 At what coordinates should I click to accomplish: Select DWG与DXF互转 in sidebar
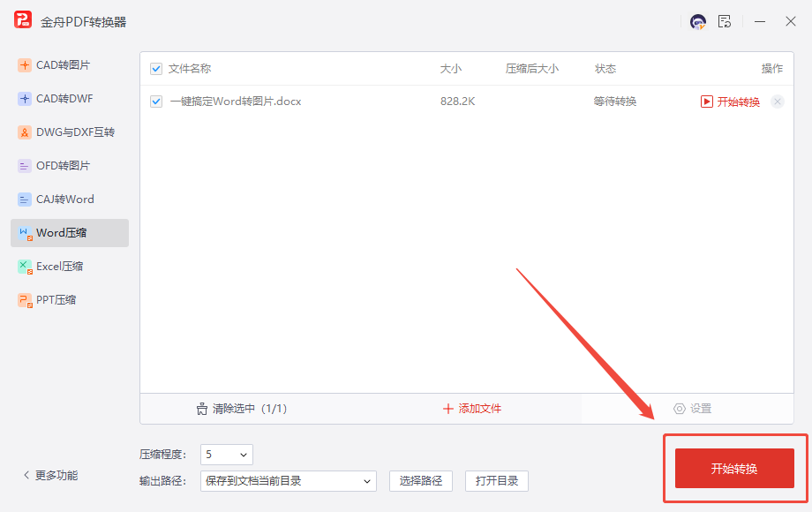(x=70, y=132)
